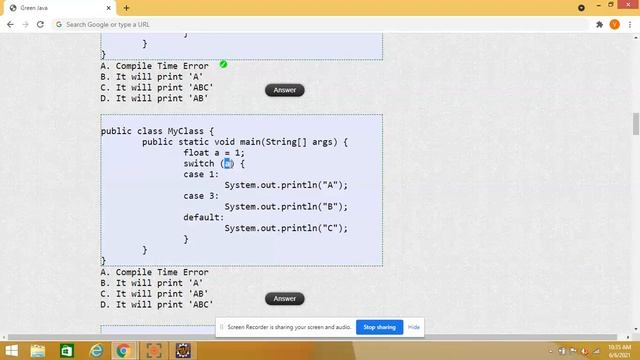Click lower option C. It will print 'AB'

[x=154, y=294]
